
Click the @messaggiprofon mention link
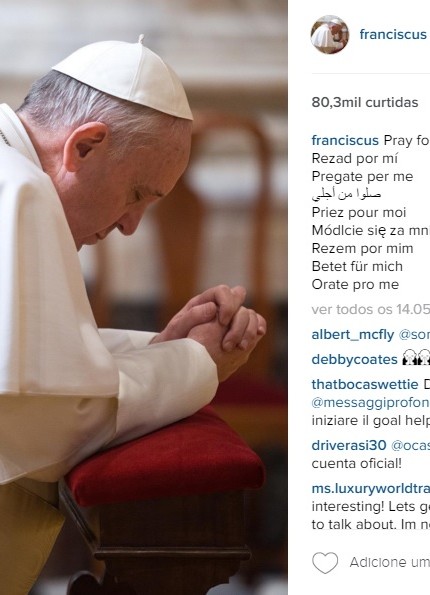pyautogui.click(x=370, y=403)
